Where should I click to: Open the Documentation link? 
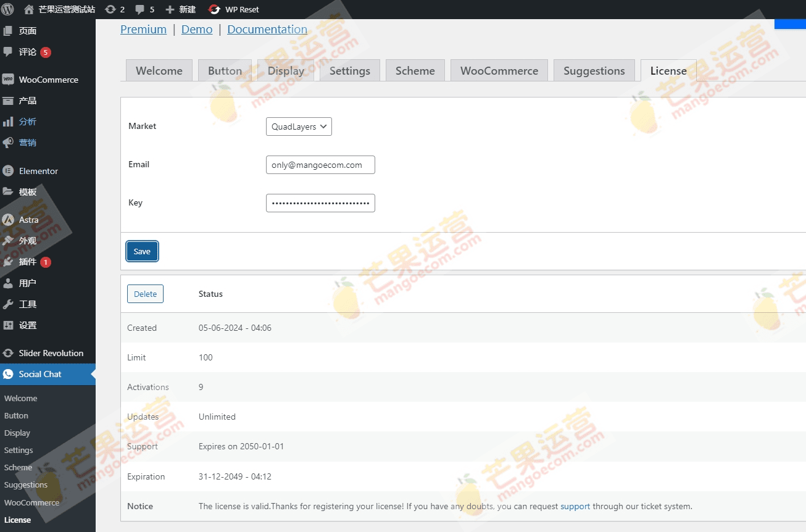(x=267, y=29)
